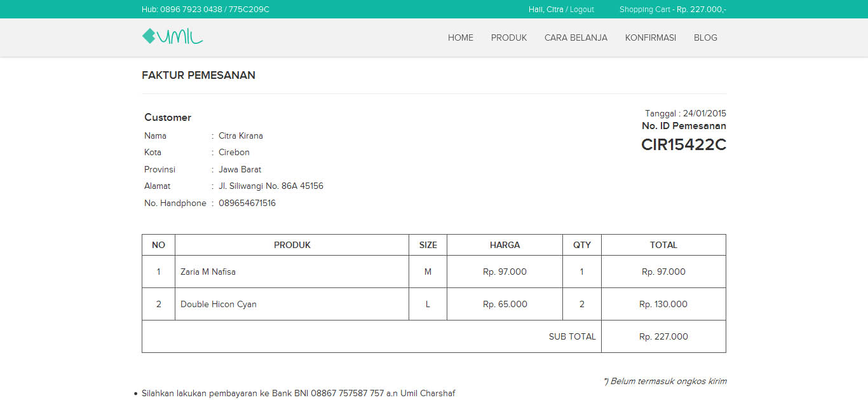Open PRODUK in the navigation bar
868x400 pixels.
(508, 38)
